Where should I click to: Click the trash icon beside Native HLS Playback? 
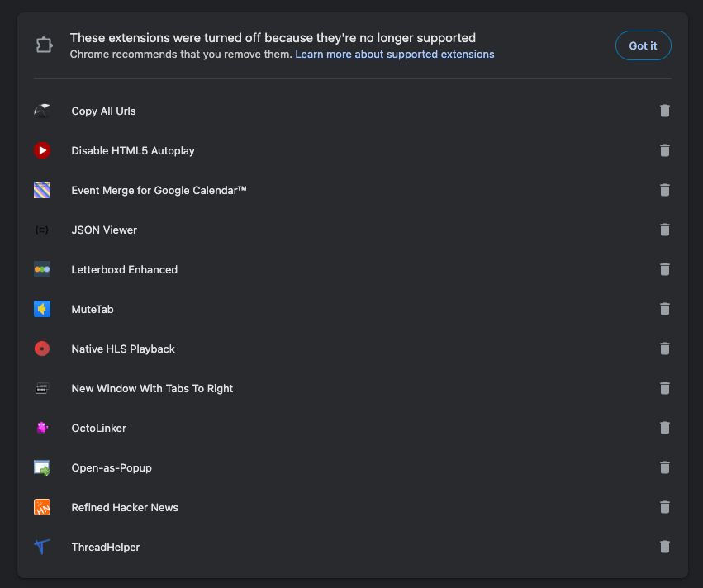(664, 349)
